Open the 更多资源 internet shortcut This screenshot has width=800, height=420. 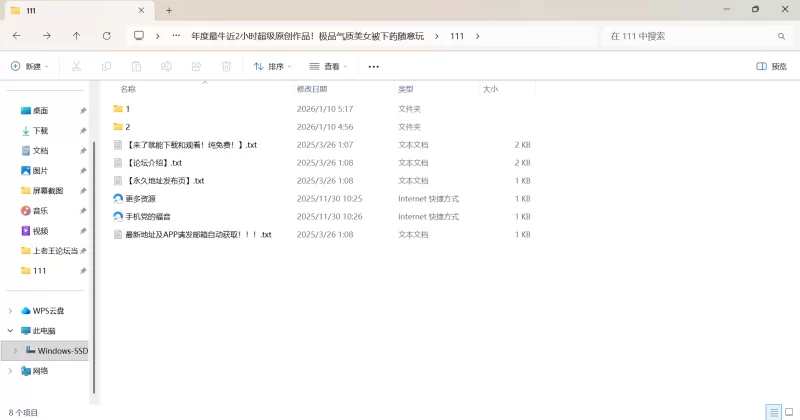point(140,199)
